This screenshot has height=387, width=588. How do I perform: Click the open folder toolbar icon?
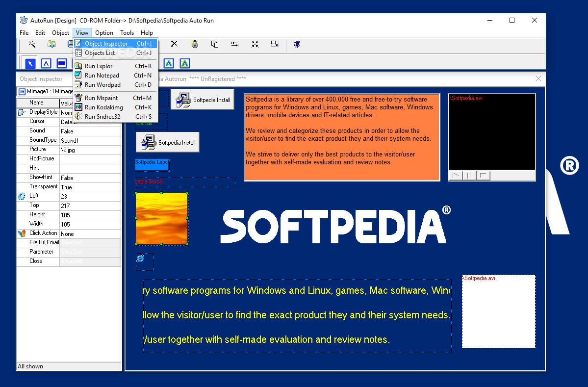point(51,44)
